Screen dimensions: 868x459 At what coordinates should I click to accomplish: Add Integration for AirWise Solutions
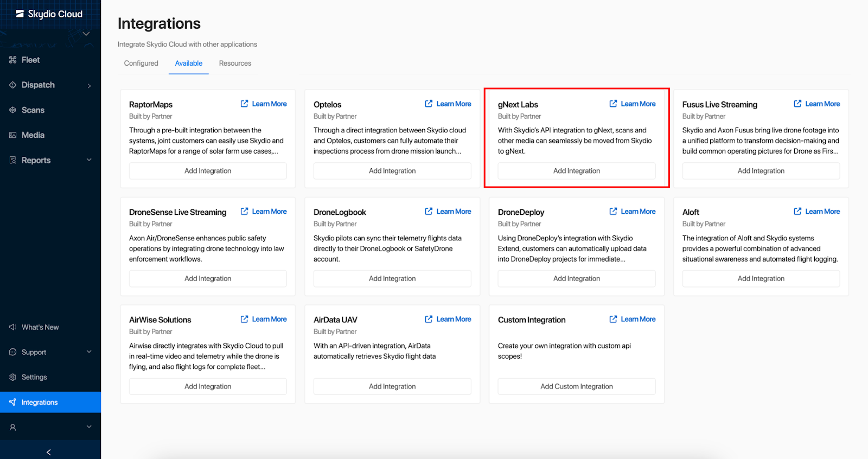208,386
